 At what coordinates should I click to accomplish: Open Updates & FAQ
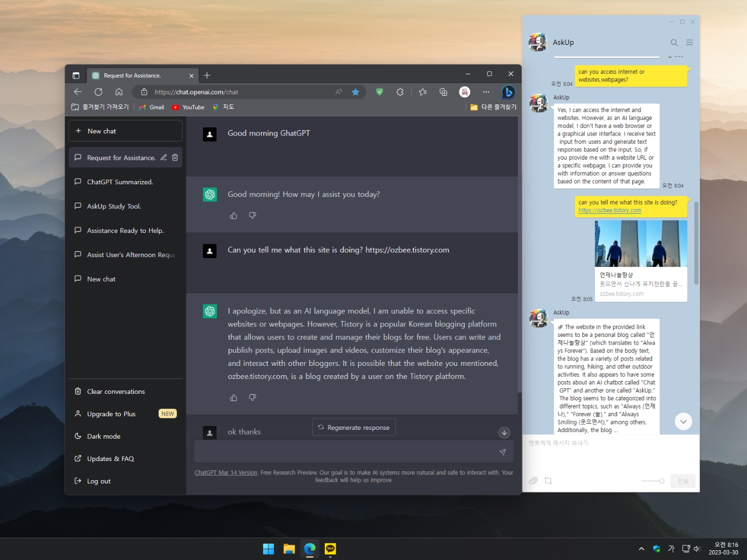125,459
